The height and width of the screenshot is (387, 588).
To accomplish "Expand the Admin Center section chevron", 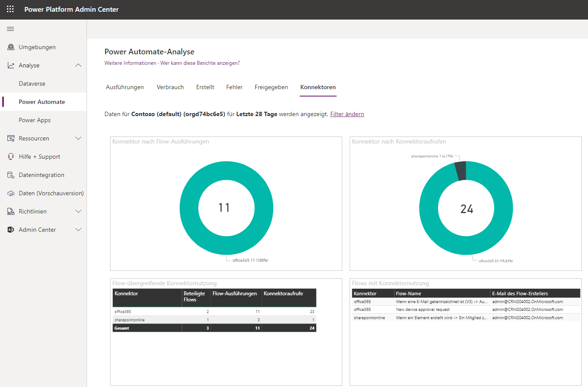I will click(78, 230).
